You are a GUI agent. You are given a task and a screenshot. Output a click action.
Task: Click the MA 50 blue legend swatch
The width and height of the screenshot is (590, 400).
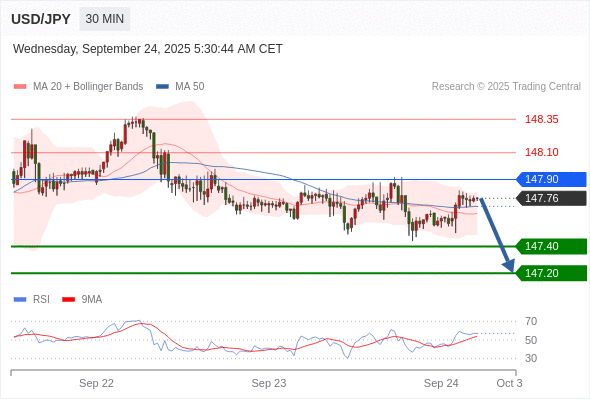162,87
